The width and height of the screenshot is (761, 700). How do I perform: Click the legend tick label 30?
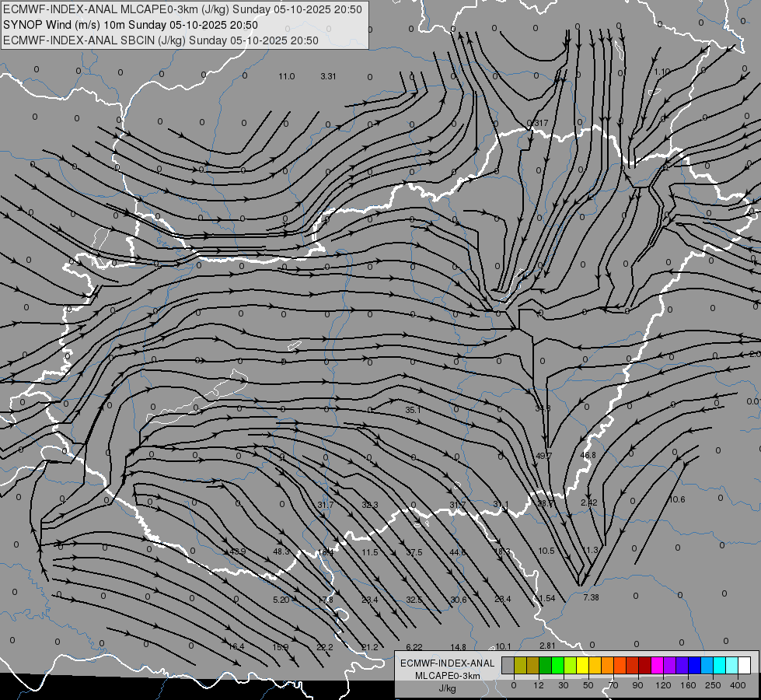click(x=564, y=685)
